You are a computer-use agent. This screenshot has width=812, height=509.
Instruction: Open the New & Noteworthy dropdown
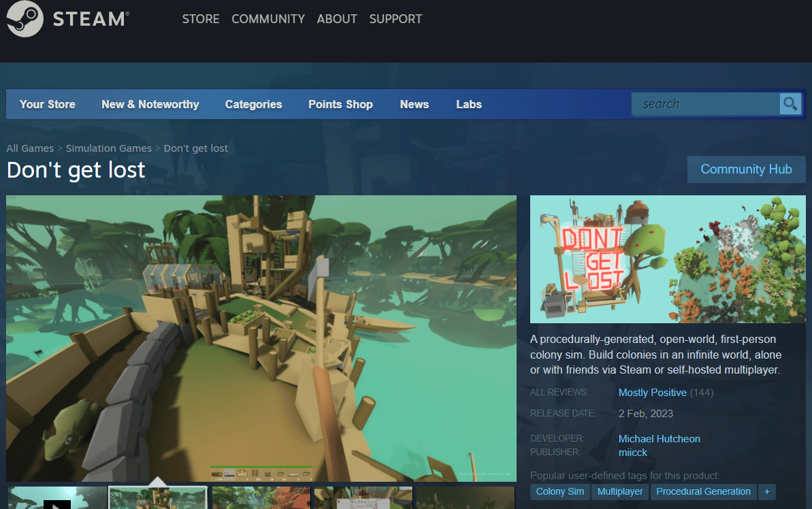(x=150, y=104)
